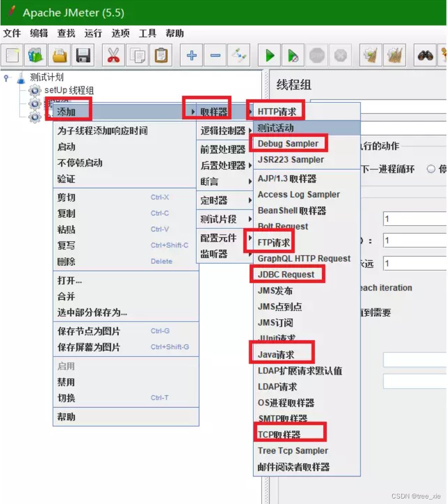This screenshot has width=448, height=504.
Task: Expand the 测试片段 submenu
Action: pos(225,219)
